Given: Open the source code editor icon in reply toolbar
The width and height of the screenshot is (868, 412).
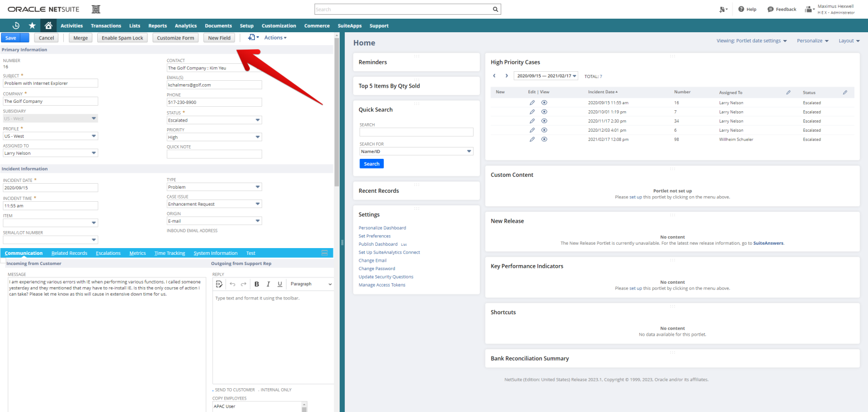Looking at the screenshot, I should [219, 284].
